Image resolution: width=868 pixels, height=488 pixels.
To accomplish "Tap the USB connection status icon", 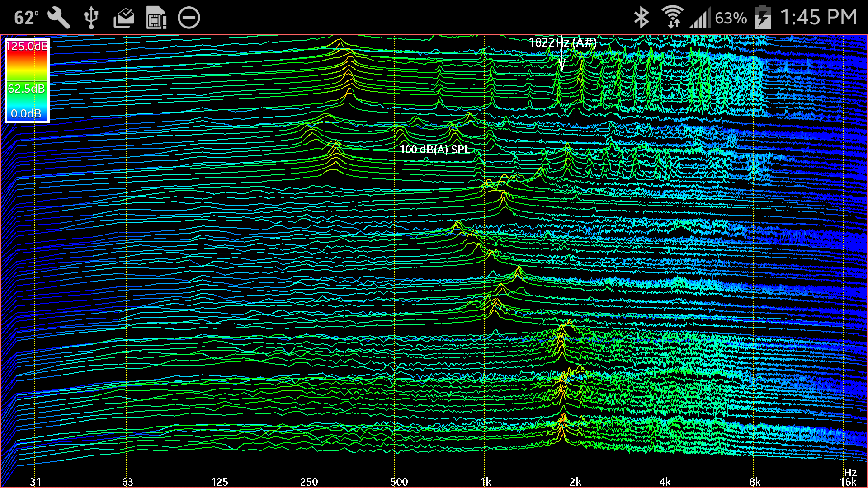I will (91, 17).
